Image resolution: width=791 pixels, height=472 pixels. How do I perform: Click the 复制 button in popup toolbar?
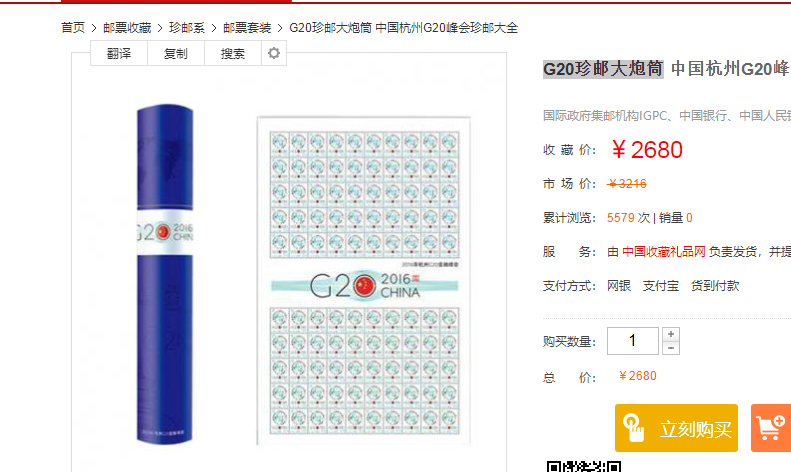pyautogui.click(x=176, y=53)
